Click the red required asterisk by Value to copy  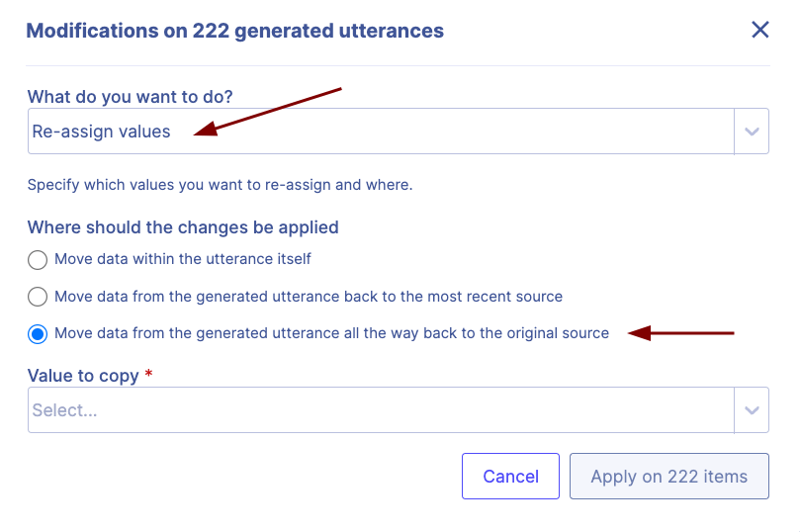pyautogui.click(x=148, y=374)
